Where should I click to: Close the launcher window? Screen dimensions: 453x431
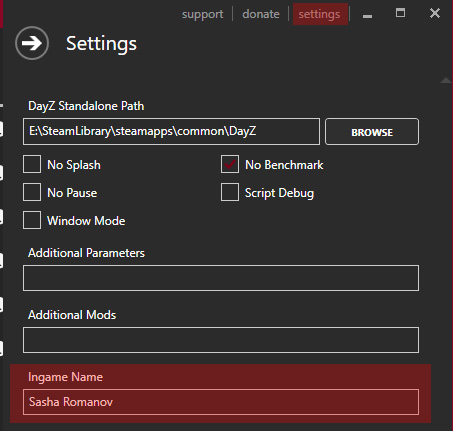point(435,13)
